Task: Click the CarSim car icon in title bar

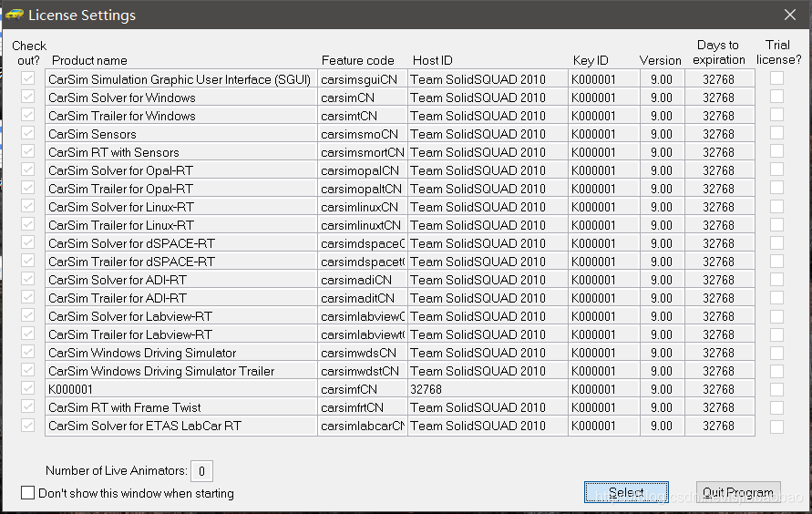Action: pyautogui.click(x=15, y=15)
